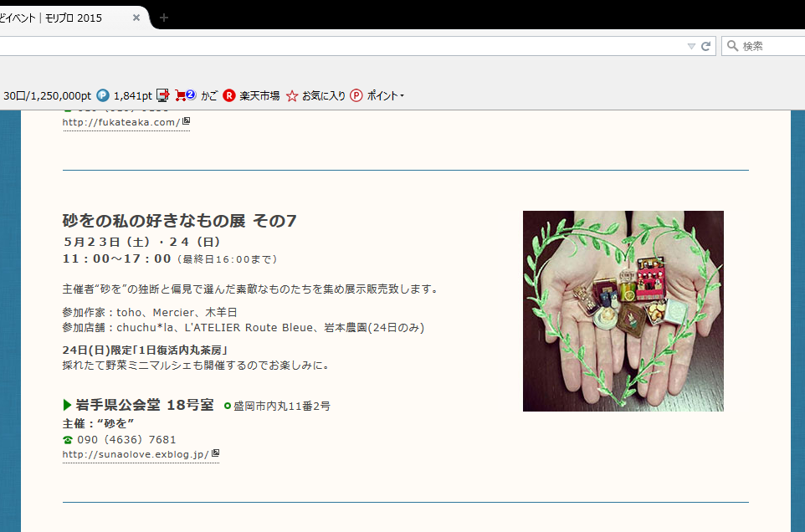Open the 1,841pt points balance
Image resolution: width=805 pixels, height=532 pixels.
(132, 96)
